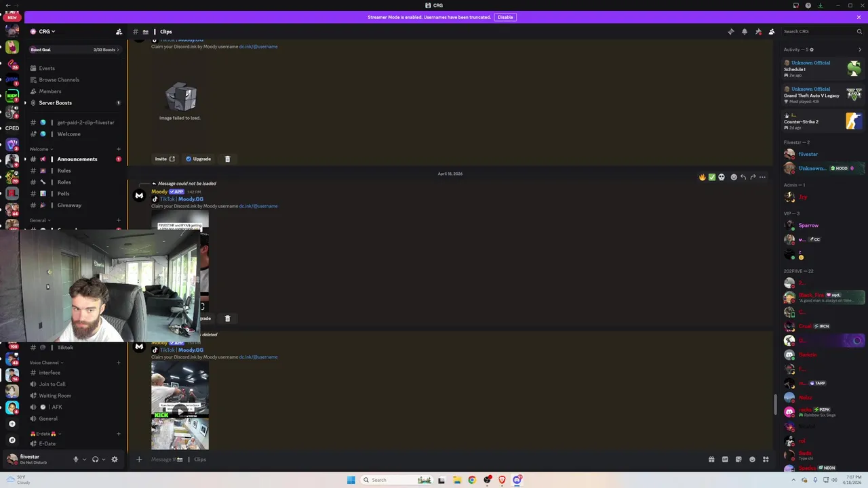
Task: Open notification settings bell icon
Action: tap(745, 32)
